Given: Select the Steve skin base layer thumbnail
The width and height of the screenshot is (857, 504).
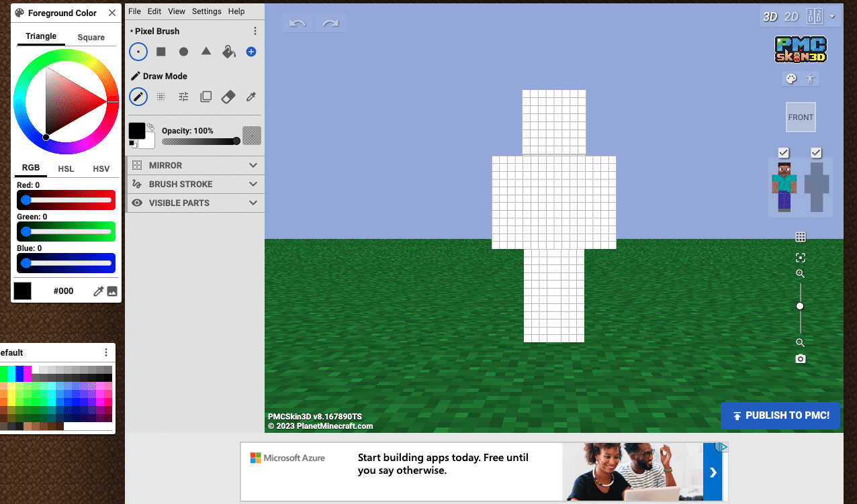Looking at the screenshot, I should tap(784, 187).
